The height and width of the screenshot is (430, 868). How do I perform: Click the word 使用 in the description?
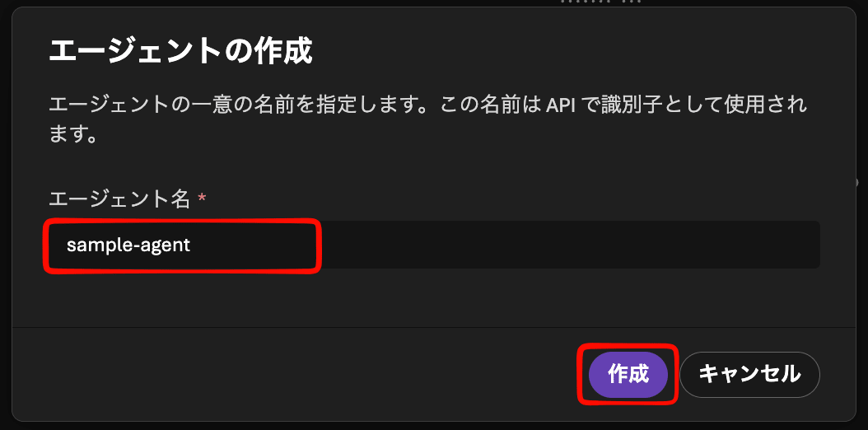[750, 105]
